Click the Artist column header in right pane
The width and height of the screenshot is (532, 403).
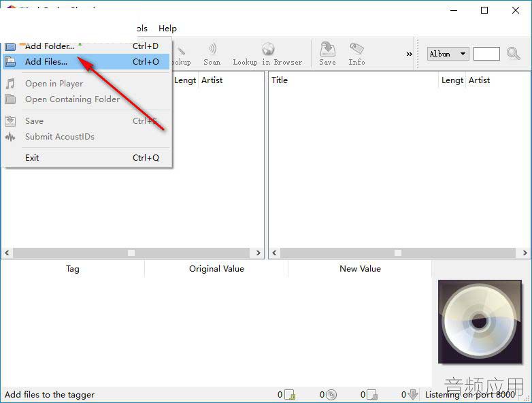(479, 80)
